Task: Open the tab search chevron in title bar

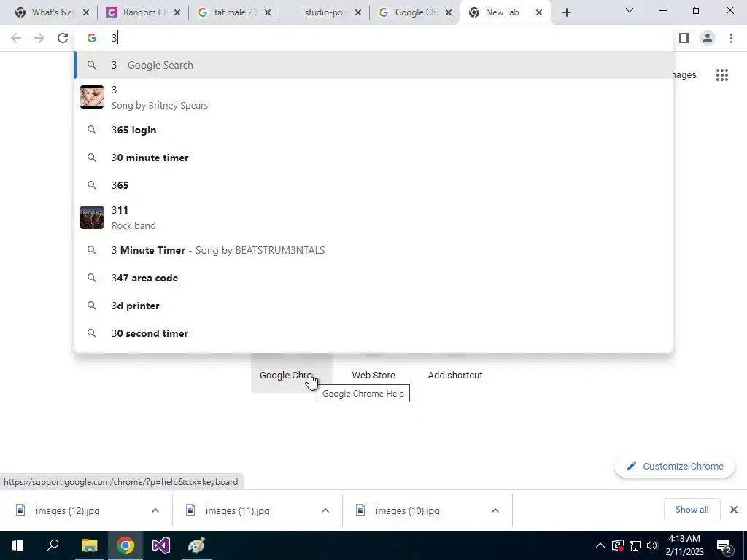Action: [x=630, y=10]
